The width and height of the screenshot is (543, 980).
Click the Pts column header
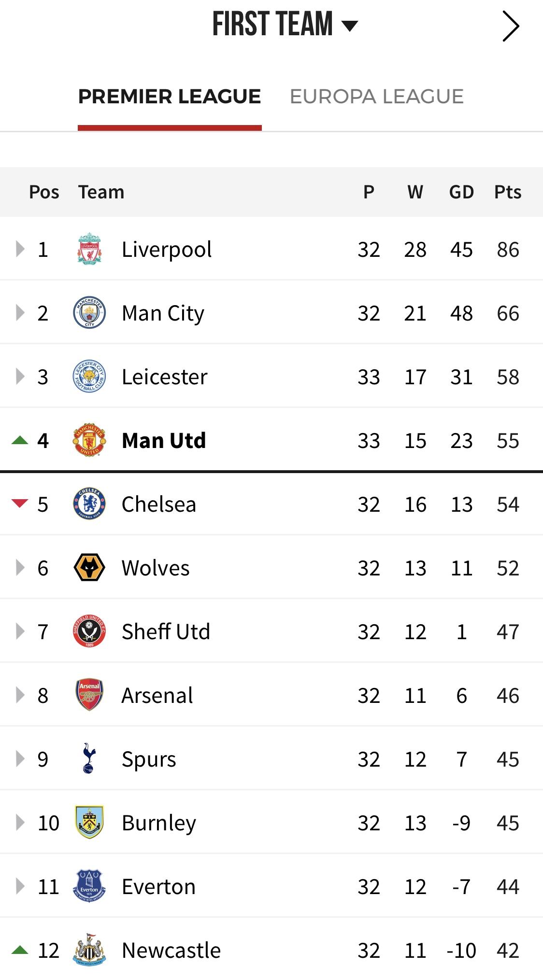tap(508, 192)
